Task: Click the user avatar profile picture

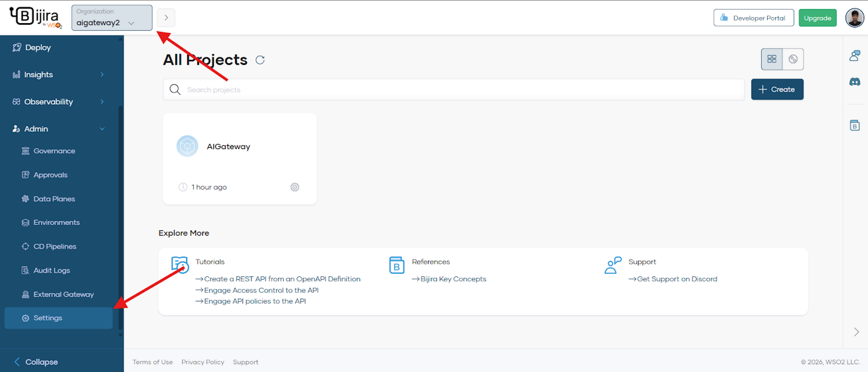Action: point(855,18)
